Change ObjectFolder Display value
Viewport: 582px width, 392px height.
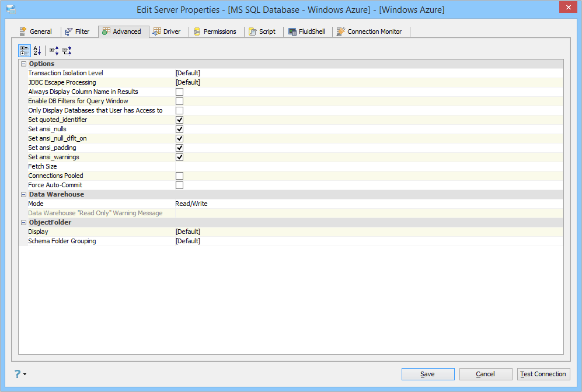coord(369,232)
